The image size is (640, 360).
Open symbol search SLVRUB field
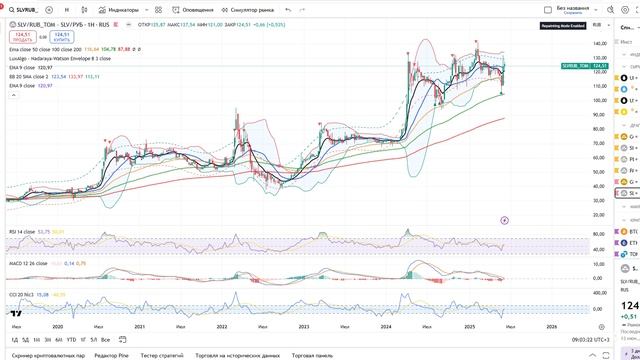[24, 10]
